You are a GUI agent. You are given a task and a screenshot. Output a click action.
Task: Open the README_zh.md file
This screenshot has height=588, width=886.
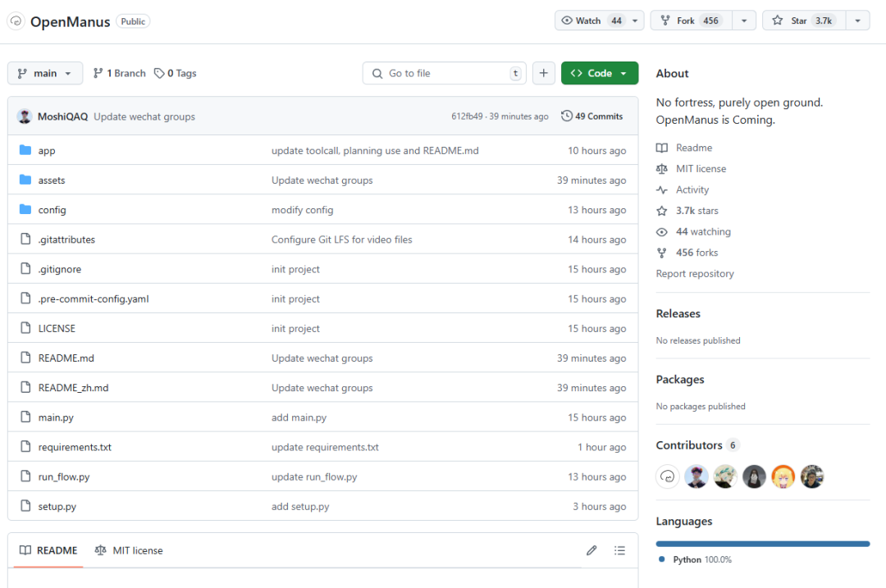(x=74, y=387)
